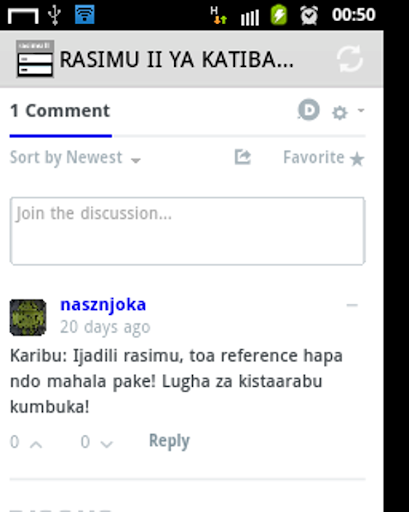
Task: Tap the RASIMU II YA KATIBA title
Action: 177,60
